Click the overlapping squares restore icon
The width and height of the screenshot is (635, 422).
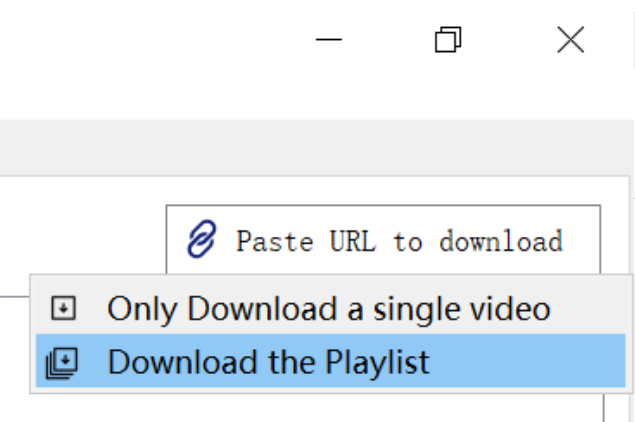448,40
